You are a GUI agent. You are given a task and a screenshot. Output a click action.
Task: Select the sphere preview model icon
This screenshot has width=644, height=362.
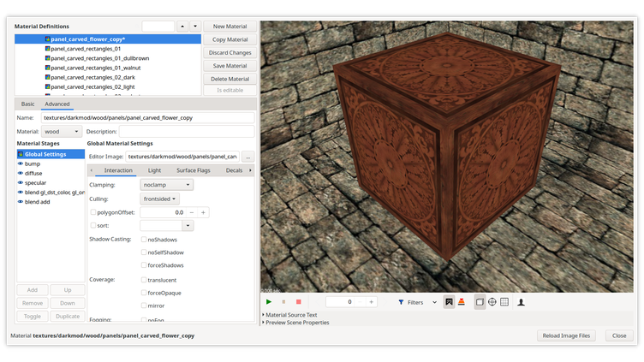pos(492,302)
